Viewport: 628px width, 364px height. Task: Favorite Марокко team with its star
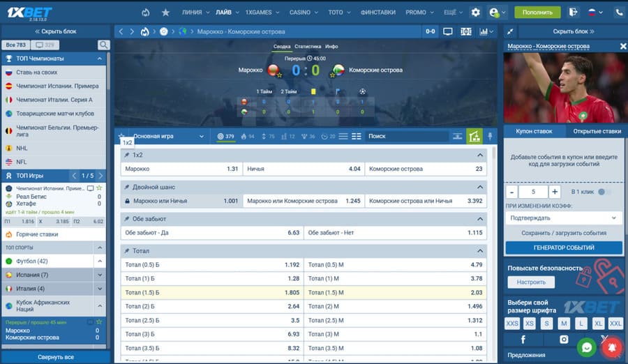(280, 75)
